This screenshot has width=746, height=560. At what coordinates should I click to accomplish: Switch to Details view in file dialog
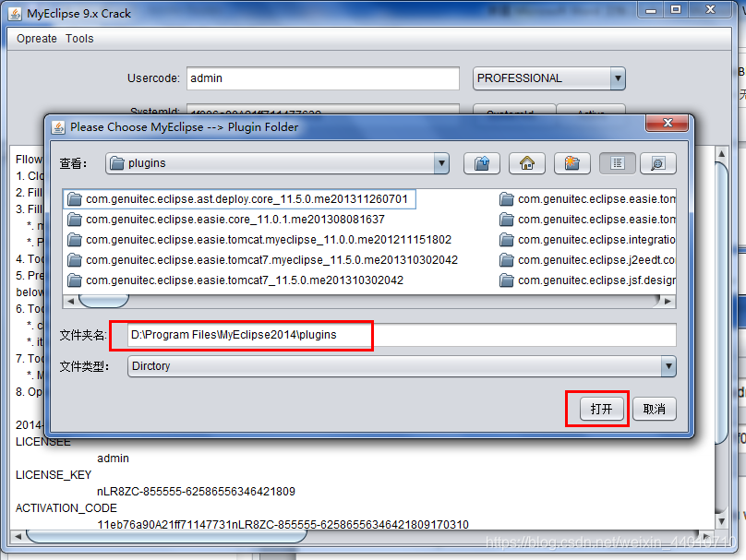coord(658,163)
